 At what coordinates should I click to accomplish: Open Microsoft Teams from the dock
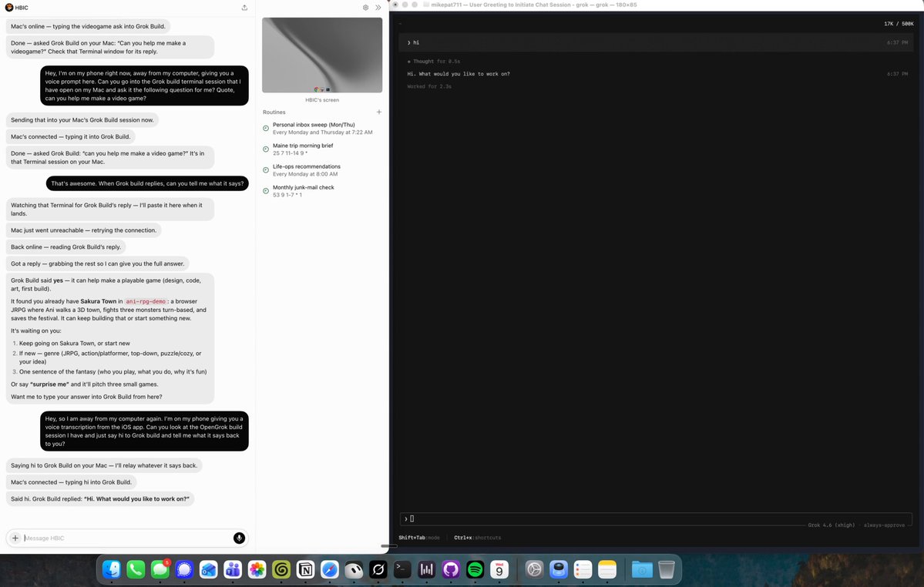pos(233,569)
